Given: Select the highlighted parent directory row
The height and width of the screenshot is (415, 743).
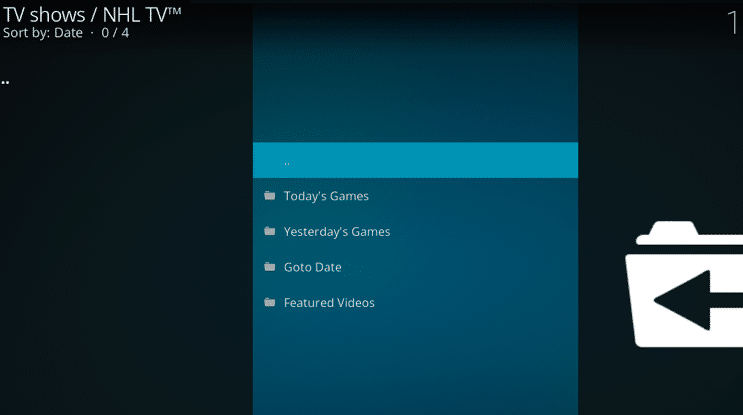Looking at the screenshot, I should pos(415,160).
